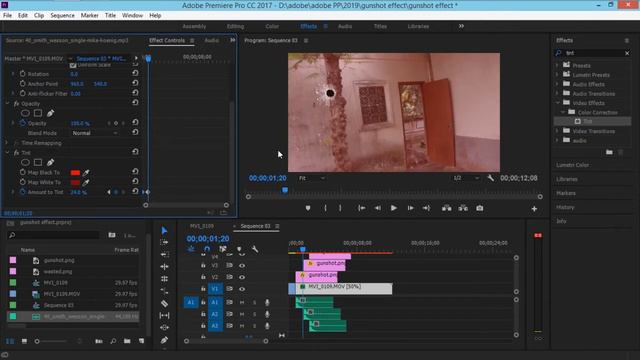Open the File menu

point(7,16)
